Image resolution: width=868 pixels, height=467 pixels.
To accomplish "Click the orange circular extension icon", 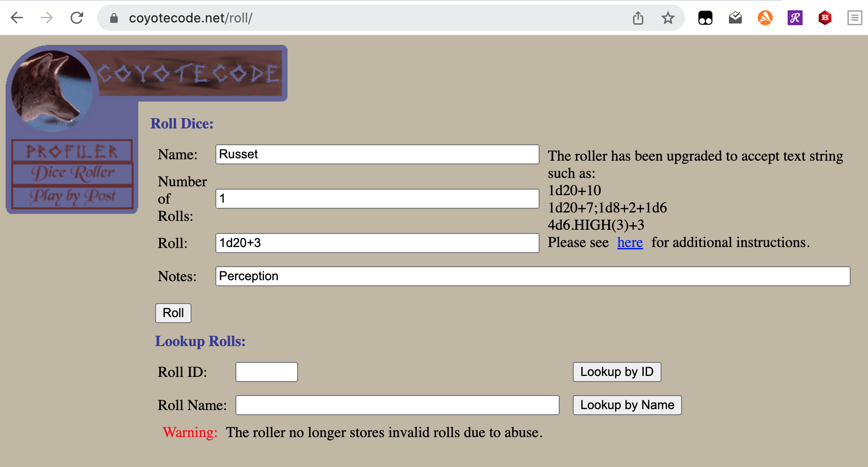I will click(x=765, y=18).
